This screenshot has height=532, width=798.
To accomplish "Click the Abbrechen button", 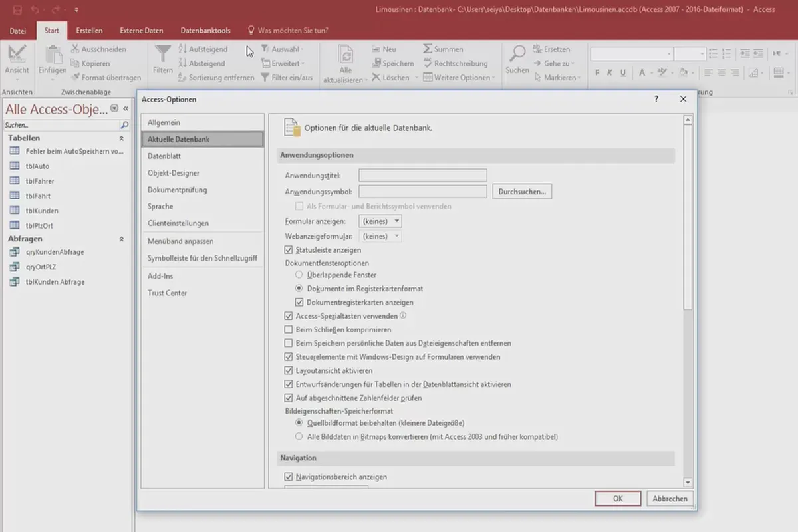I will tap(670, 499).
